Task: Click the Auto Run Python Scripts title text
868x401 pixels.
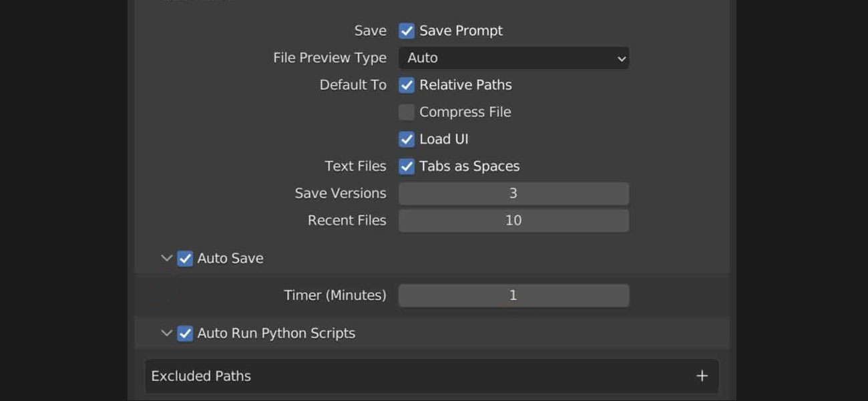Action: (276, 333)
